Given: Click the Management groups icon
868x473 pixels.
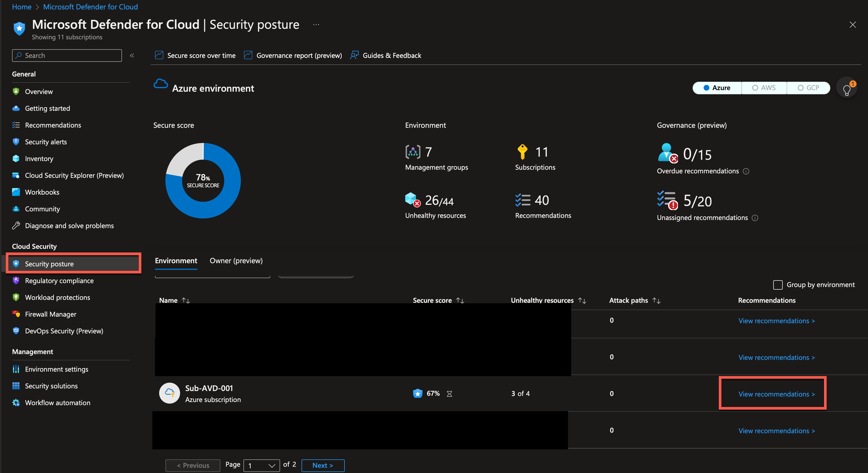Looking at the screenshot, I should (413, 152).
